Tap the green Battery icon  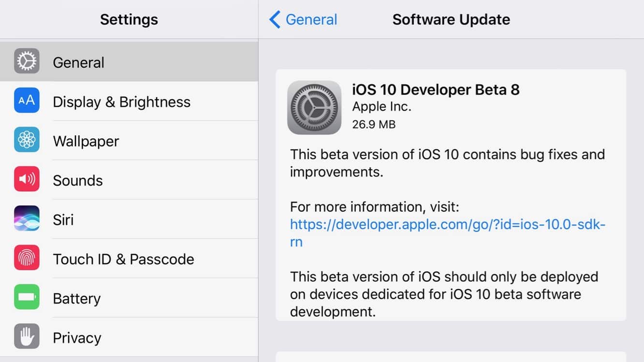pos(27,298)
